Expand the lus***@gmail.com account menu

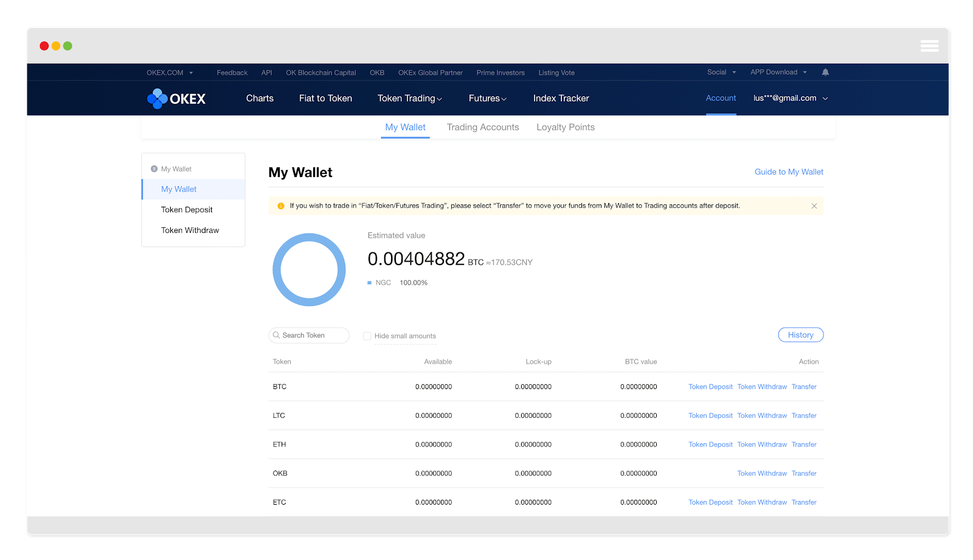[791, 98]
